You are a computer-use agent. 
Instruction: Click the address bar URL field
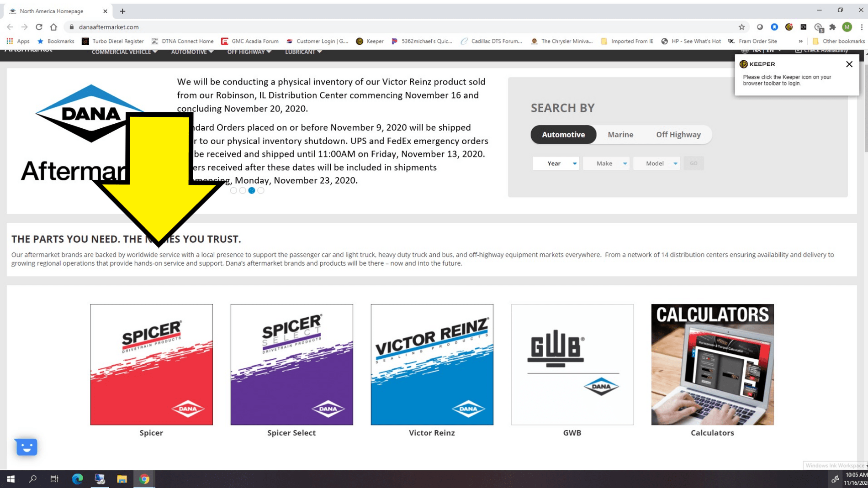click(402, 27)
